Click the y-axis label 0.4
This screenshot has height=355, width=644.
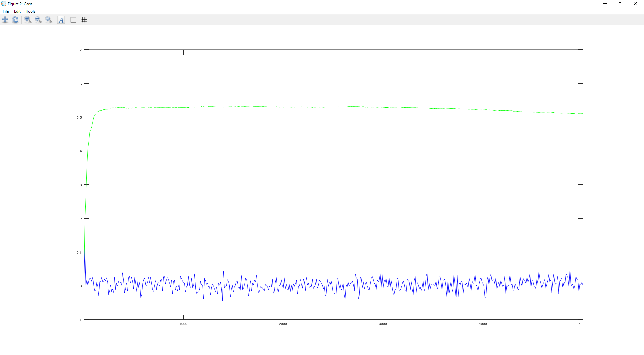pos(79,151)
